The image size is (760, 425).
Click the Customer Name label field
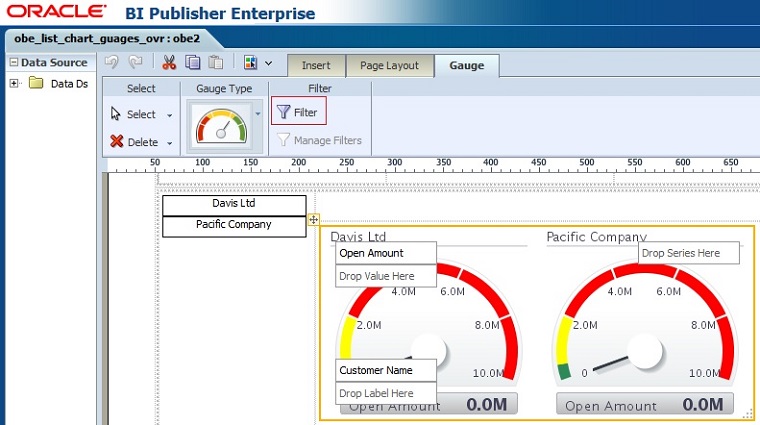386,370
